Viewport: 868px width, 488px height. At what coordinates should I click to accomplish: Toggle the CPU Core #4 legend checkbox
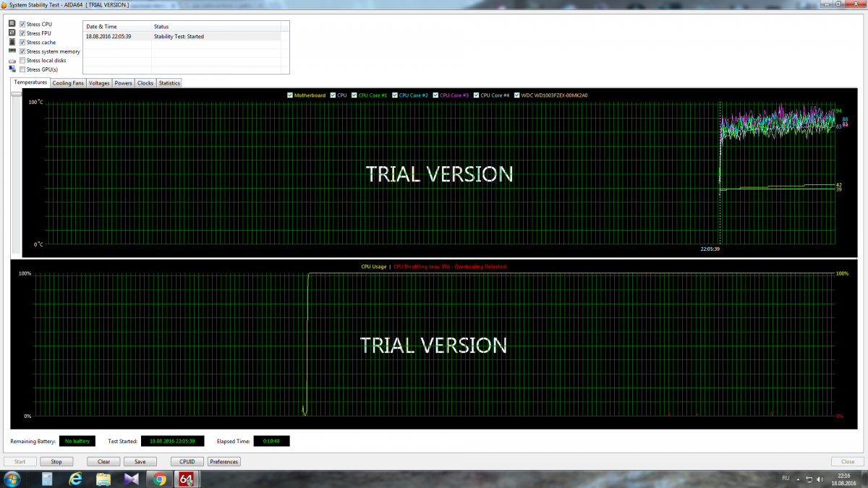click(477, 95)
